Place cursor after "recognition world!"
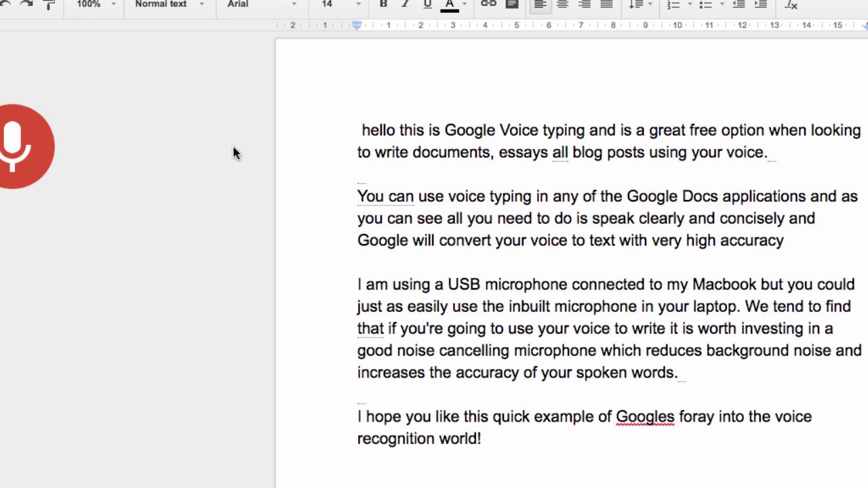868x488 pixels. (x=482, y=439)
